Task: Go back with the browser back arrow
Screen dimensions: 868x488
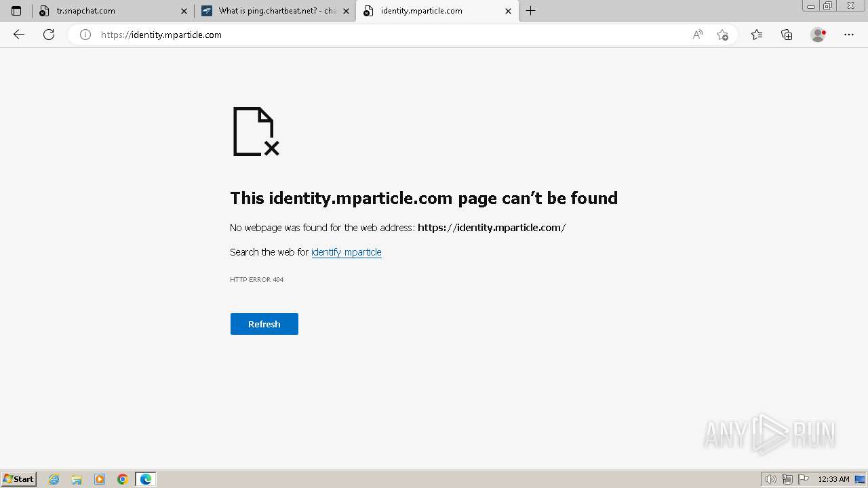Action: 19,35
